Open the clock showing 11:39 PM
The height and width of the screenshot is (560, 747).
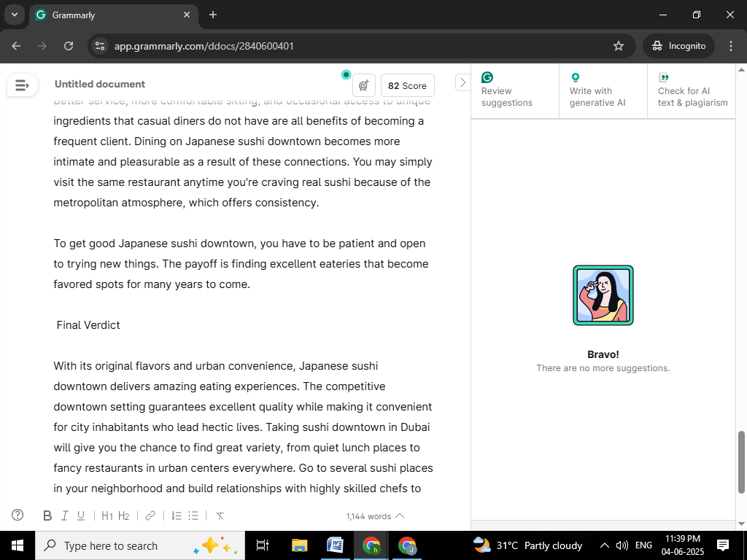click(683, 545)
